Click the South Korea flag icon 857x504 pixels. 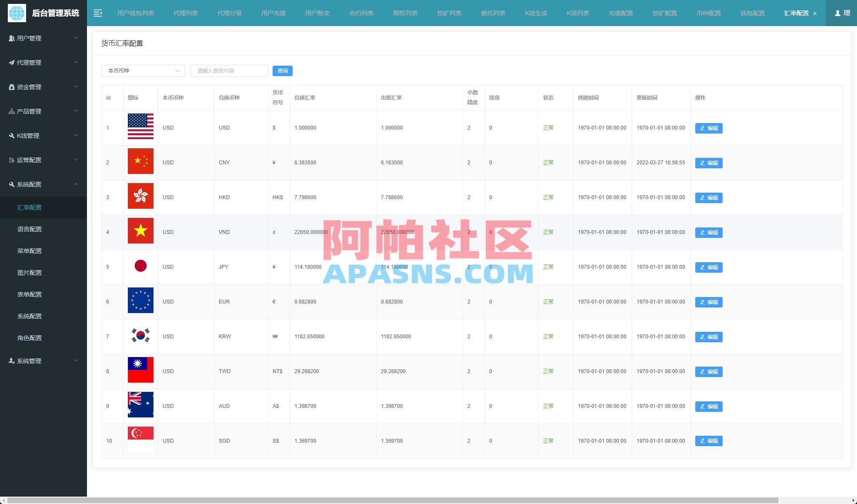pos(140,335)
